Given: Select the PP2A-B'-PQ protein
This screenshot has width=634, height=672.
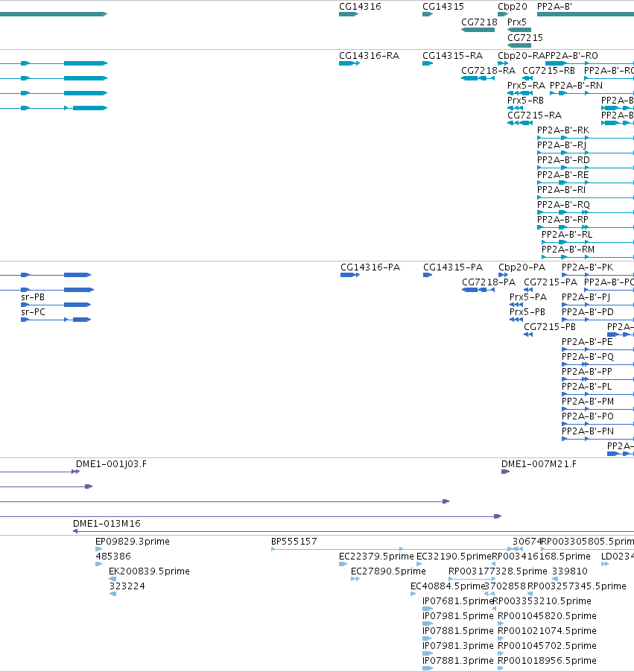Looking at the screenshot, I should coord(588,357).
